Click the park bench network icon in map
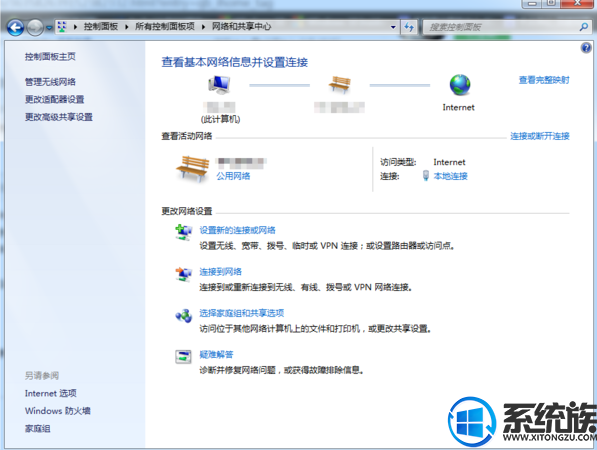The image size is (597, 450). tap(340, 85)
